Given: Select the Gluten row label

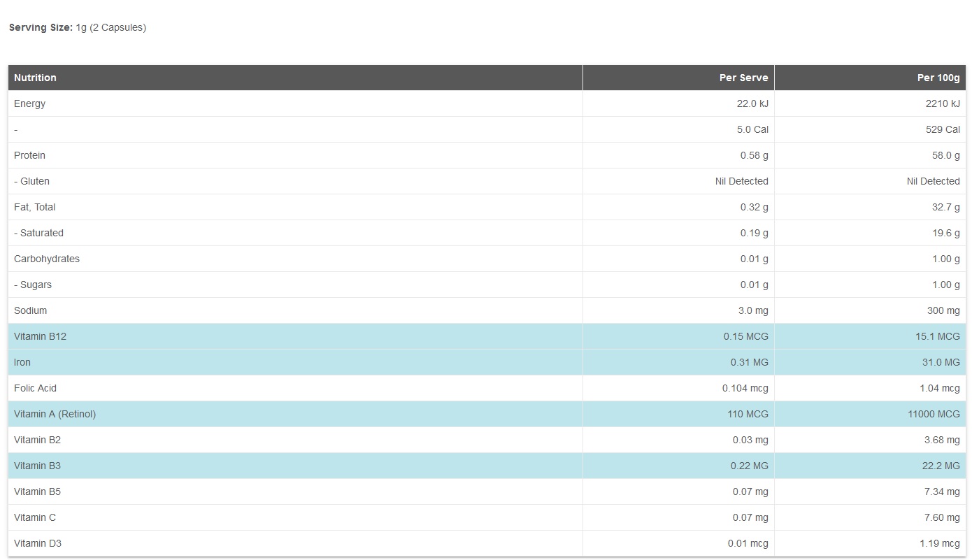Looking at the screenshot, I should pyautogui.click(x=31, y=181).
